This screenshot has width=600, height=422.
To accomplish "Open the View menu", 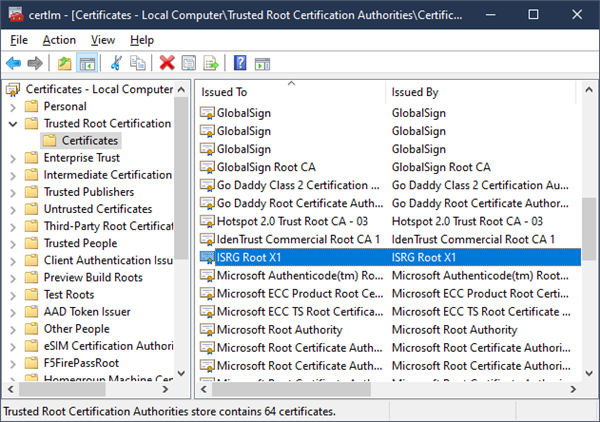I will pyautogui.click(x=103, y=40).
